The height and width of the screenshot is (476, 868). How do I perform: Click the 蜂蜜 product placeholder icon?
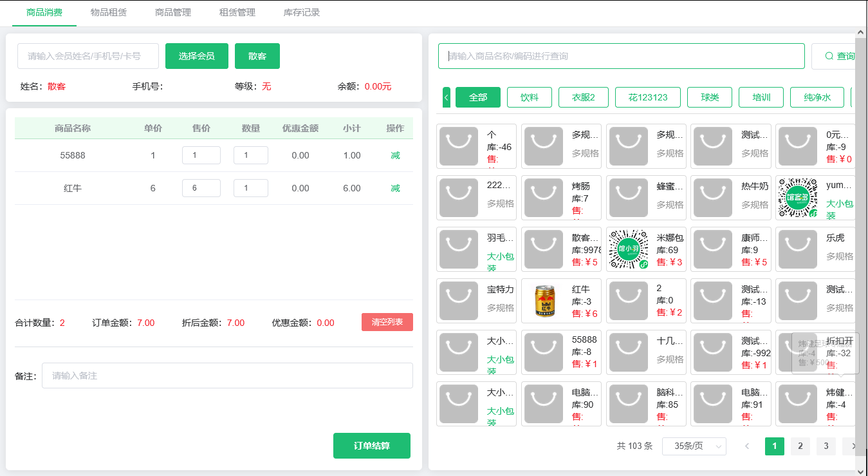(628, 198)
